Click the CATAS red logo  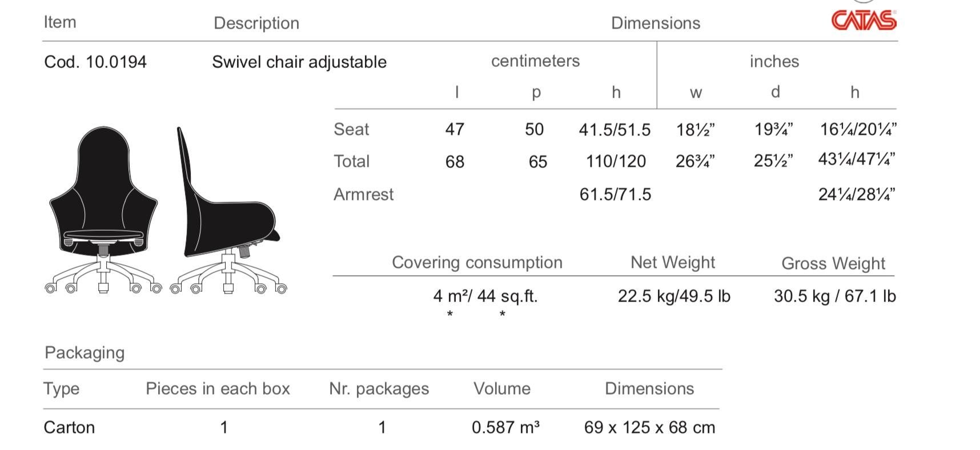(864, 21)
